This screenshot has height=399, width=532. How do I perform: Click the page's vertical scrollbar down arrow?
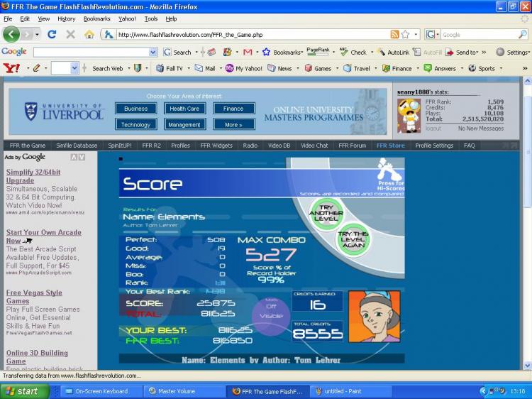(527, 366)
